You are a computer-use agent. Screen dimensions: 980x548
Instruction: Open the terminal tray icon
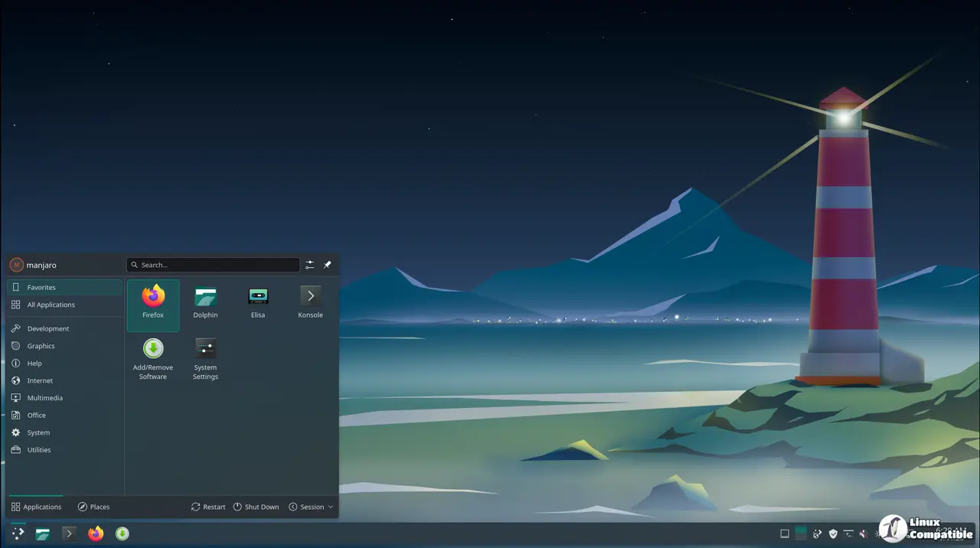848,533
